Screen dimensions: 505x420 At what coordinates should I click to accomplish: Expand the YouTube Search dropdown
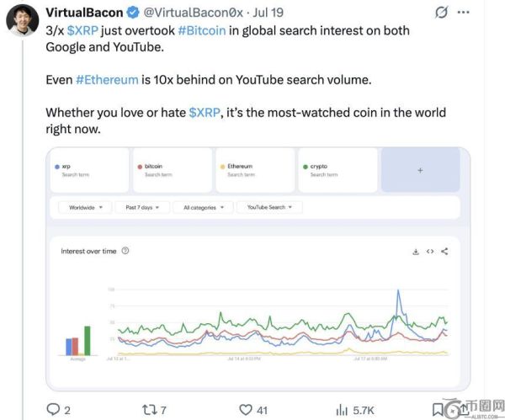[x=269, y=207]
